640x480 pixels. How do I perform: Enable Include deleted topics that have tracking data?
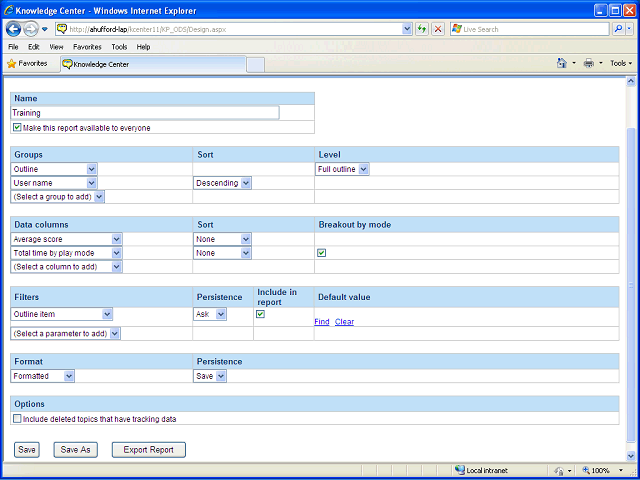point(17,419)
